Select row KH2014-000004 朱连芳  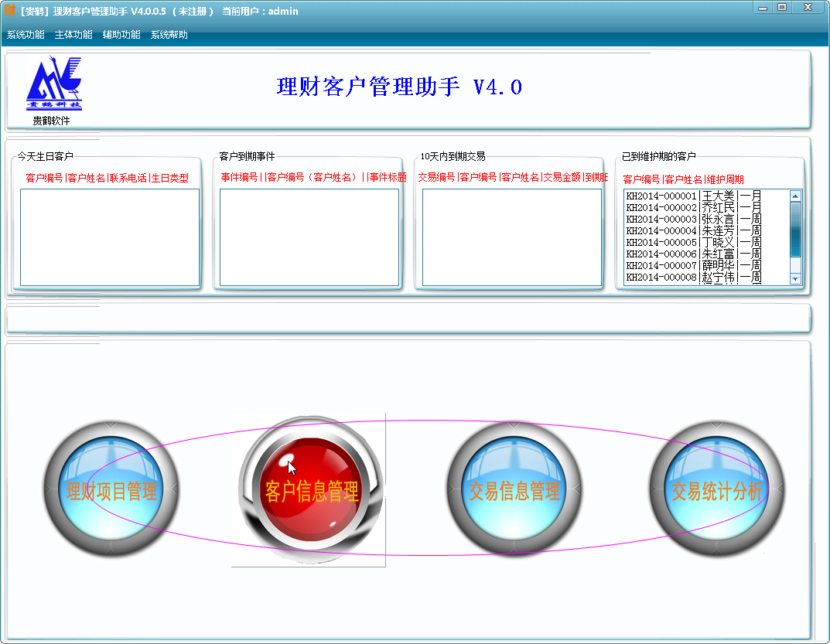707,230
